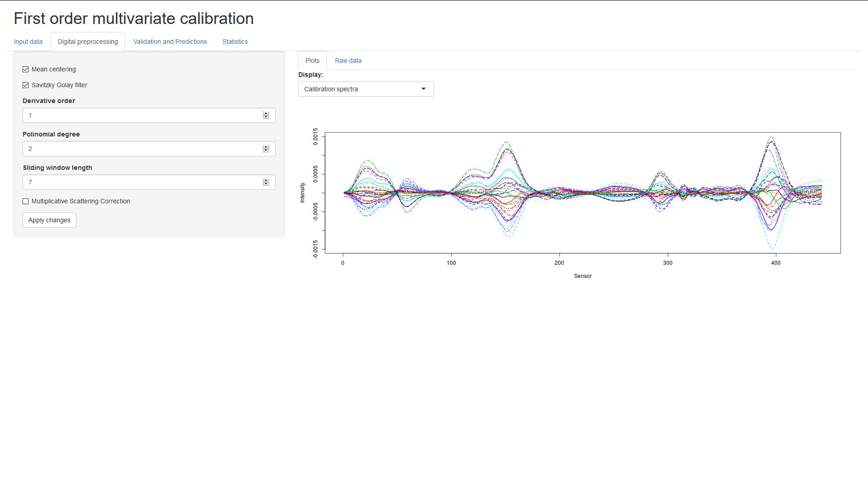Screen dimensions: 868x488
Task: Enable Multiplicative Scattering Correction checkbox
Action: 26,202
